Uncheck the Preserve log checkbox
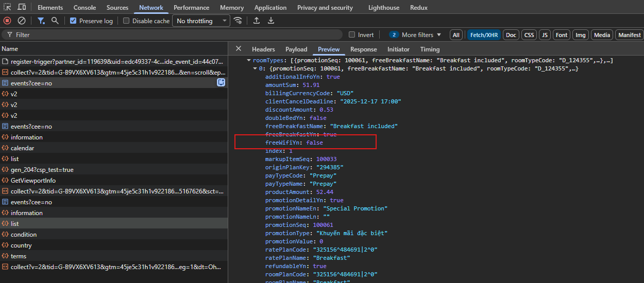 pos(73,21)
